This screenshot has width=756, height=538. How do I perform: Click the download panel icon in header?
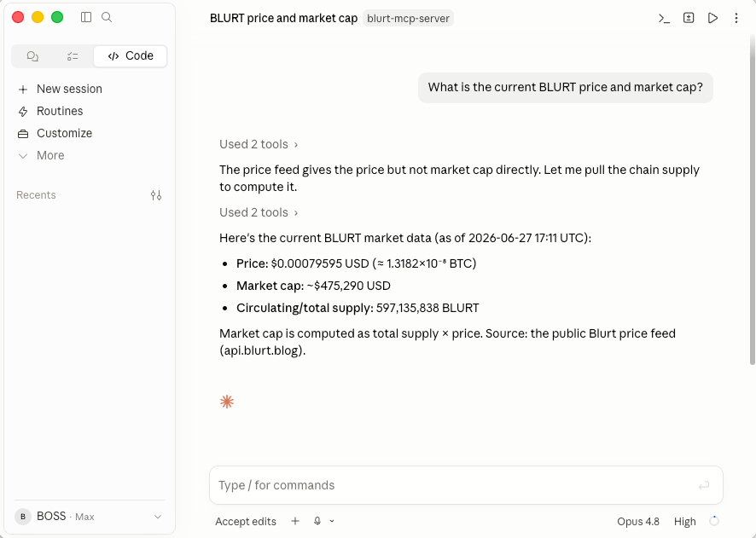(689, 18)
